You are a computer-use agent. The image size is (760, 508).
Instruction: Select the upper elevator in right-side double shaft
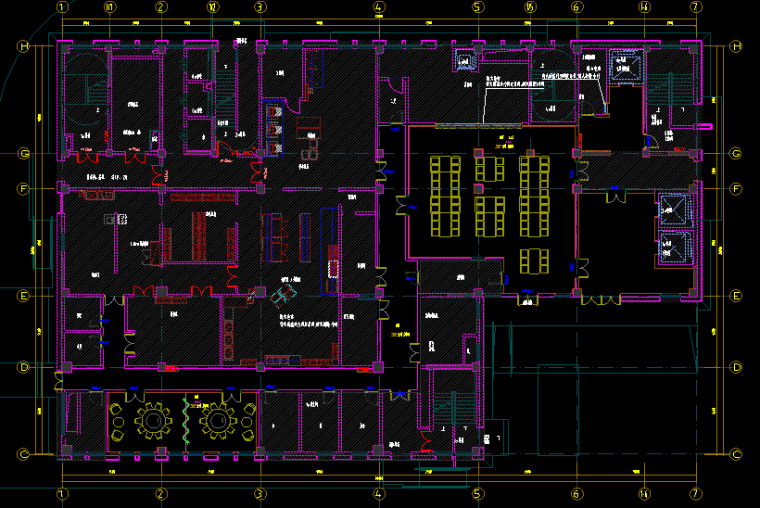(x=669, y=210)
